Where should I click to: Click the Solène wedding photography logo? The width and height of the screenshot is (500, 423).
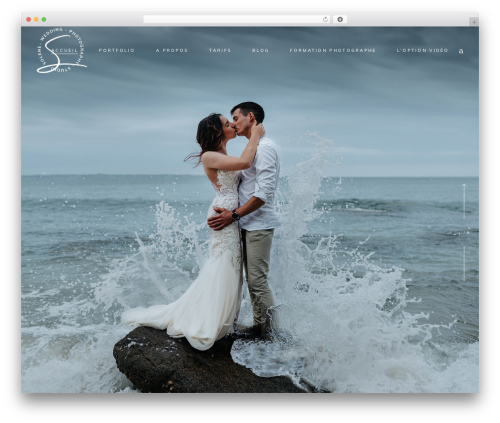[61, 51]
